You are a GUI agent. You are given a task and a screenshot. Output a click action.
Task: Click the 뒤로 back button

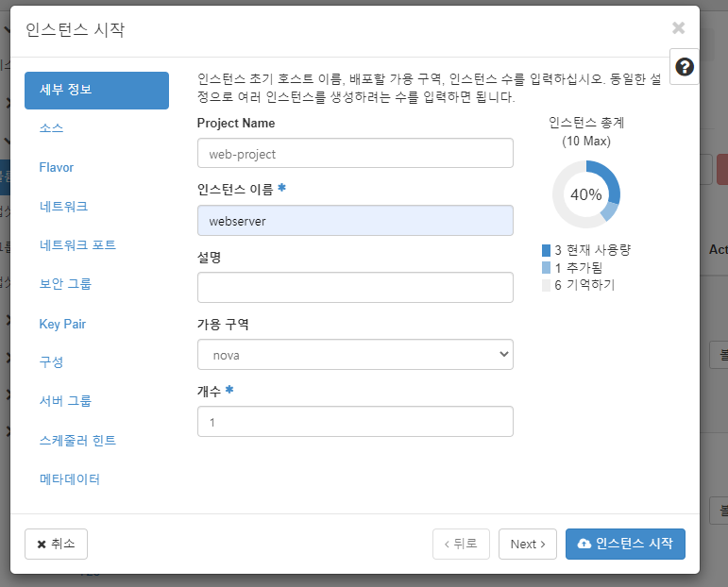coord(461,544)
